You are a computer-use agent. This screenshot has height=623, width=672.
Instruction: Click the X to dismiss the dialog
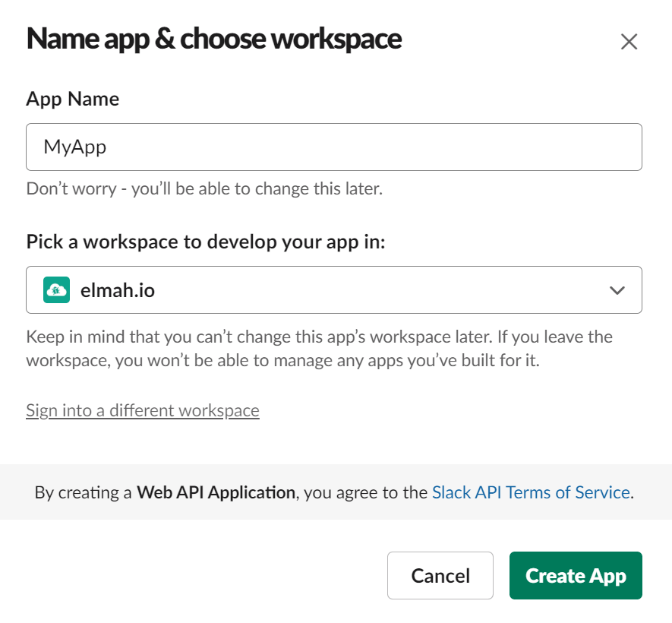629,42
